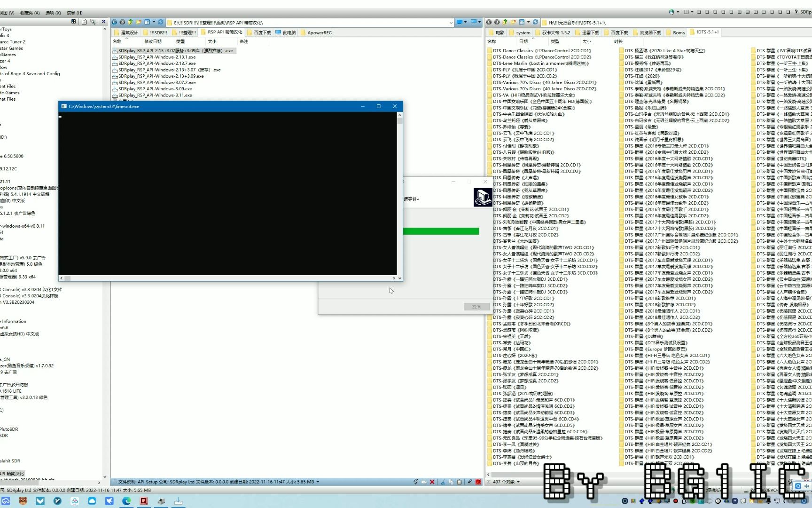Viewport: 812px width, 508px height.
Task: Click the timeout.exe console vertical scrollbar
Action: 400,196
